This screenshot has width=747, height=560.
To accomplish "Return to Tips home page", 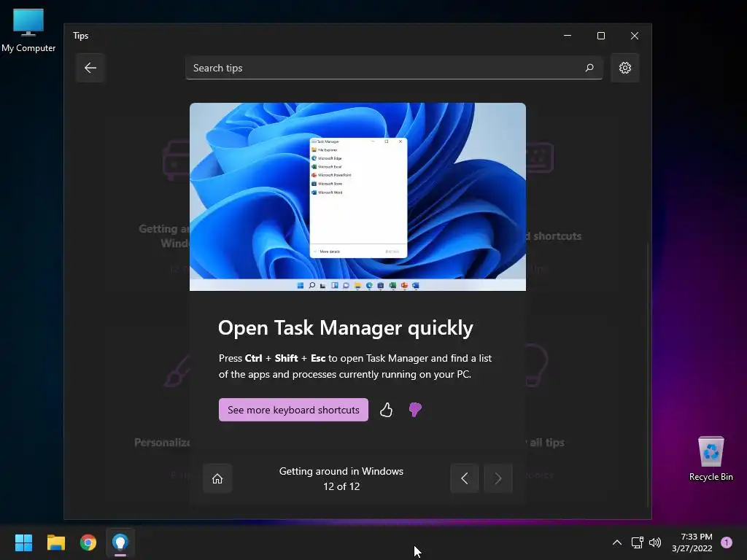I will click(x=217, y=478).
